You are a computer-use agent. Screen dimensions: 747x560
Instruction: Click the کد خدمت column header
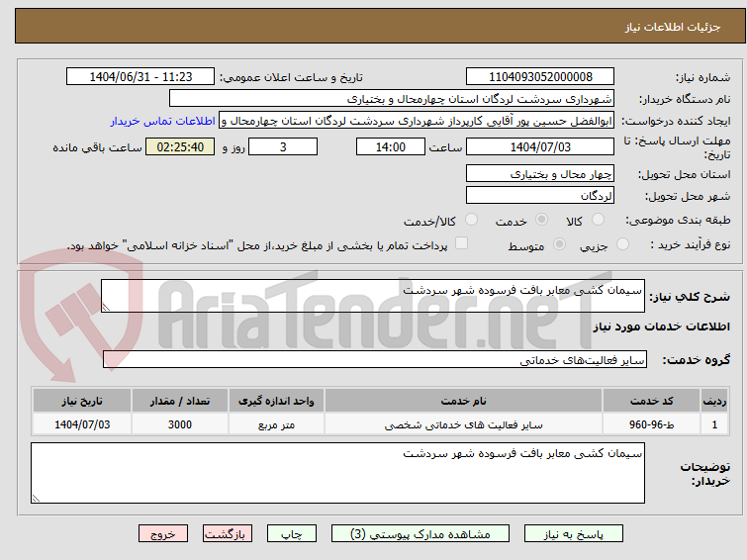(651, 401)
